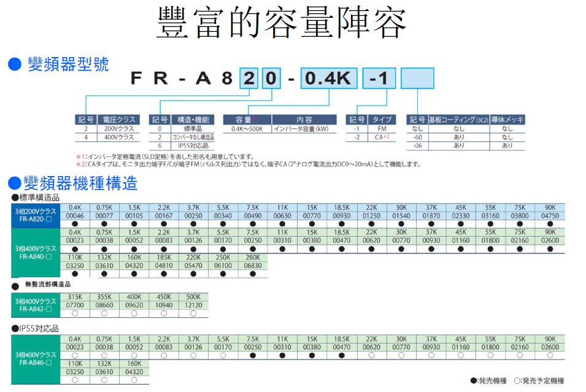This screenshot has width=586, height=392.
Task: Click model code 09620
Action: [x=134, y=306]
